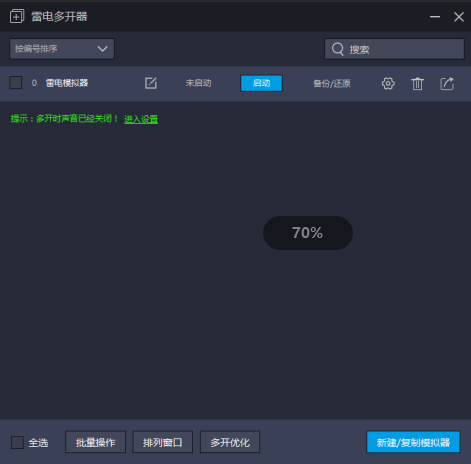Open the 按编号排序 sort dropdown
The height and width of the screenshot is (464, 471).
pos(62,49)
